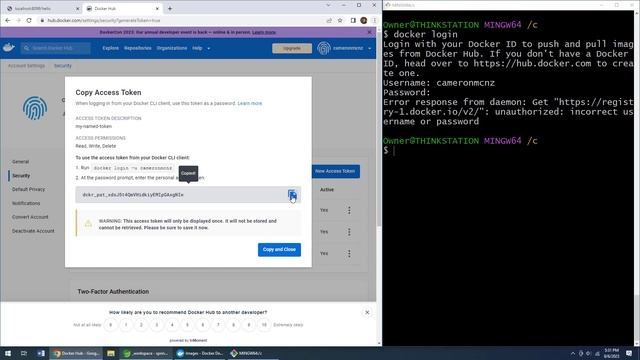Open the Chrome three-dot menu

(374, 20)
